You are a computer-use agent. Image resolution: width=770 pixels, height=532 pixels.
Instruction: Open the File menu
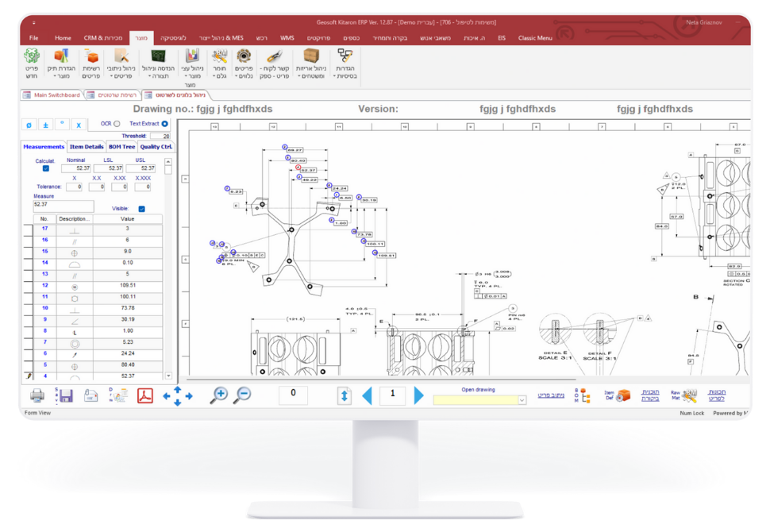tap(34, 38)
